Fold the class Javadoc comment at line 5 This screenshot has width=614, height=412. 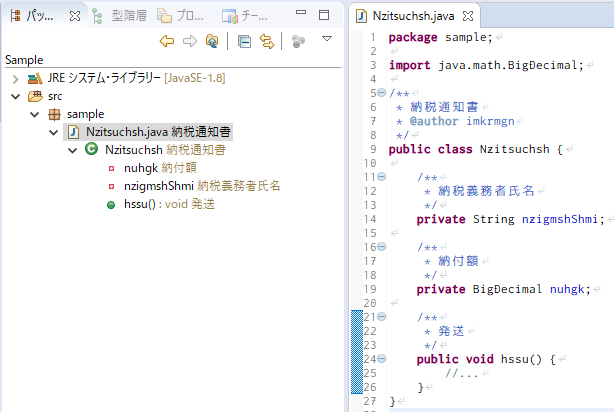pyautogui.click(x=382, y=93)
